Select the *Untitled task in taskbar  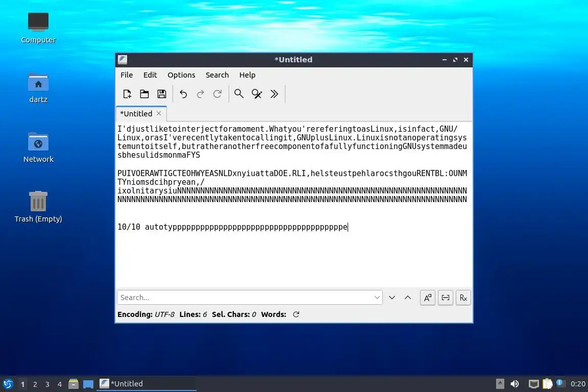click(x=146, y=384)
